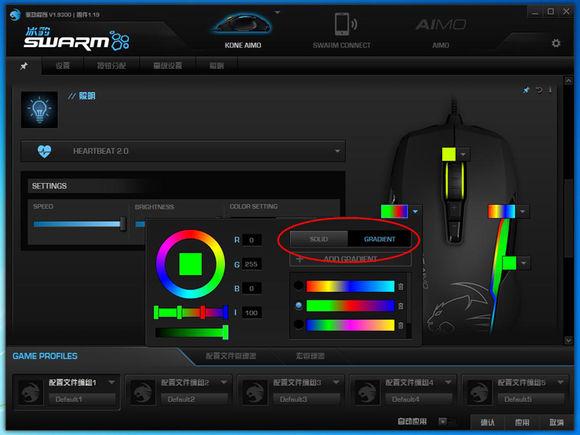Screen dimensions: 580x435
Task: Click the plus icon of ADD GRADIENT
Action: coord(300,259)
